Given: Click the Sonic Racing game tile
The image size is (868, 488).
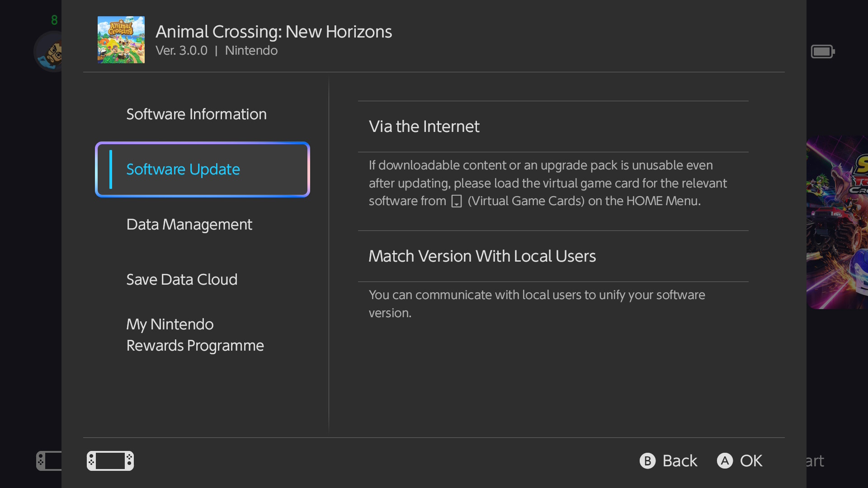Looking at the screenshot, I should [x=837, y=222].
